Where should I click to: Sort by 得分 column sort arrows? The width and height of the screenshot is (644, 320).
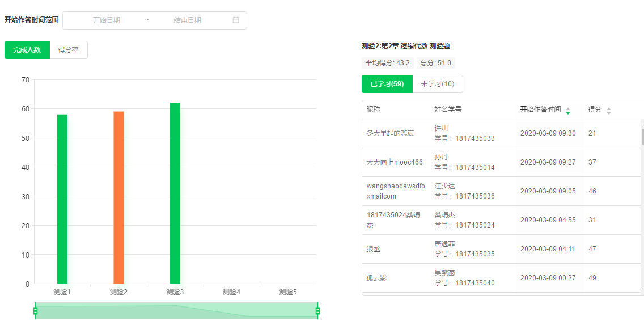click(609, 111)
